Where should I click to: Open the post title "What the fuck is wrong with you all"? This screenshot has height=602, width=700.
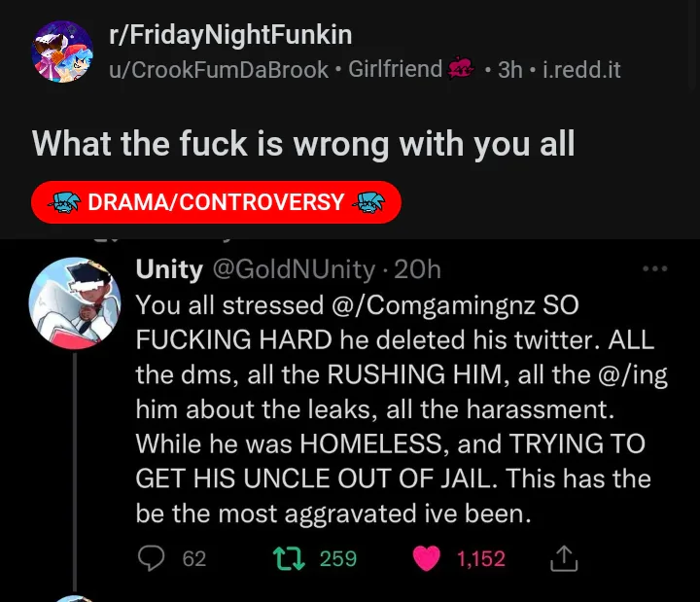point(303,144)
